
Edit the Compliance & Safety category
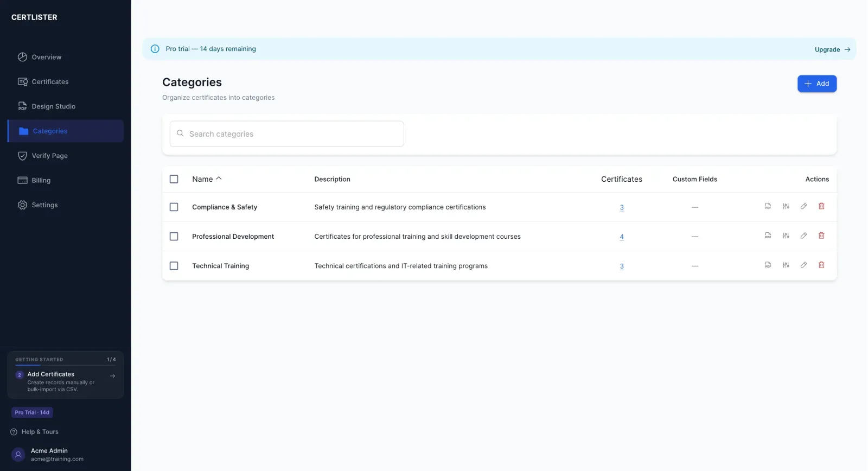(803, 206)
